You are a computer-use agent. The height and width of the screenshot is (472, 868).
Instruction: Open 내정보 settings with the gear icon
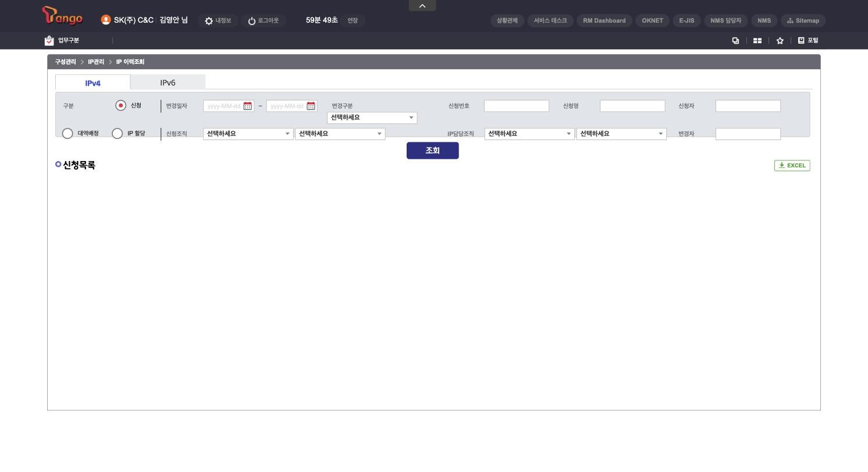click(218, 20)
